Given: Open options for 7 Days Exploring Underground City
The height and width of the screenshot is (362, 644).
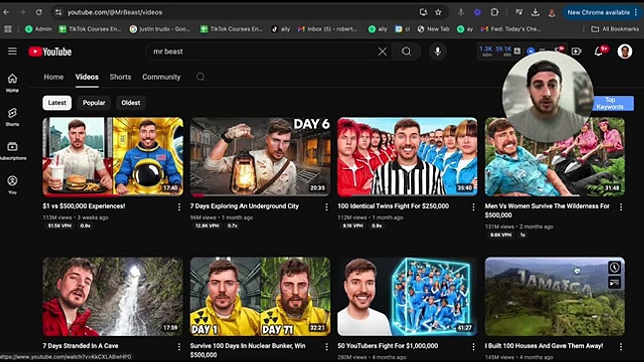Looking at the screenshot, I should [x=326, y=207].
